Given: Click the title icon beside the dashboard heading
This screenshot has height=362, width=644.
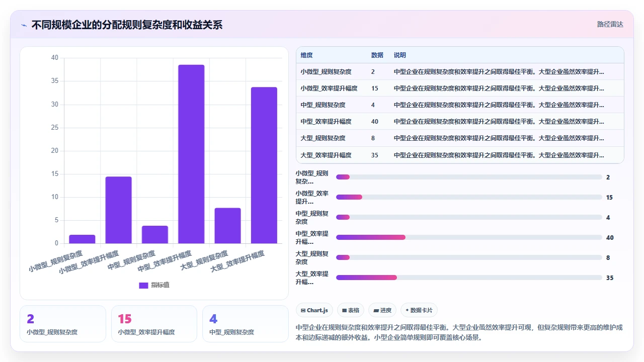Looking at the screenshot, I should (24, 25).
